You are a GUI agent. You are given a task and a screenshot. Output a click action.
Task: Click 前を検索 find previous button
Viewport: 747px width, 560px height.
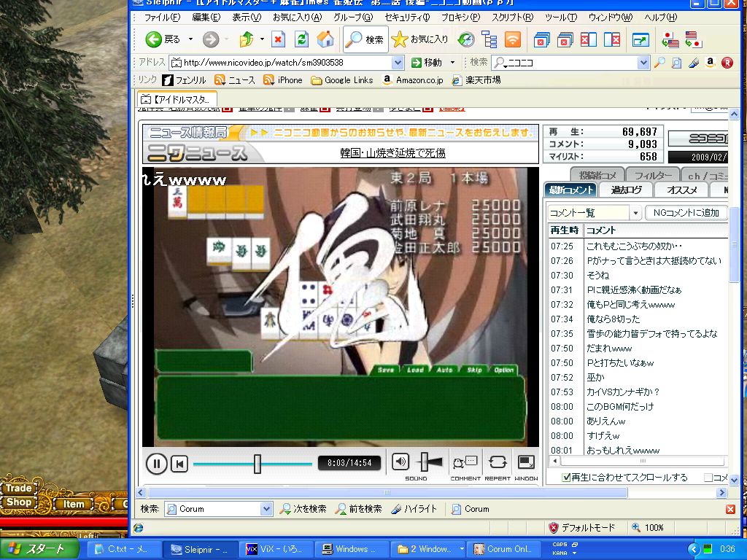pos(359,509)
